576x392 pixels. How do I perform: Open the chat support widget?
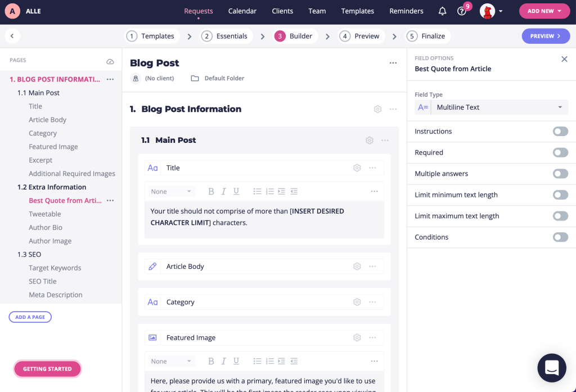click(551, 368)
